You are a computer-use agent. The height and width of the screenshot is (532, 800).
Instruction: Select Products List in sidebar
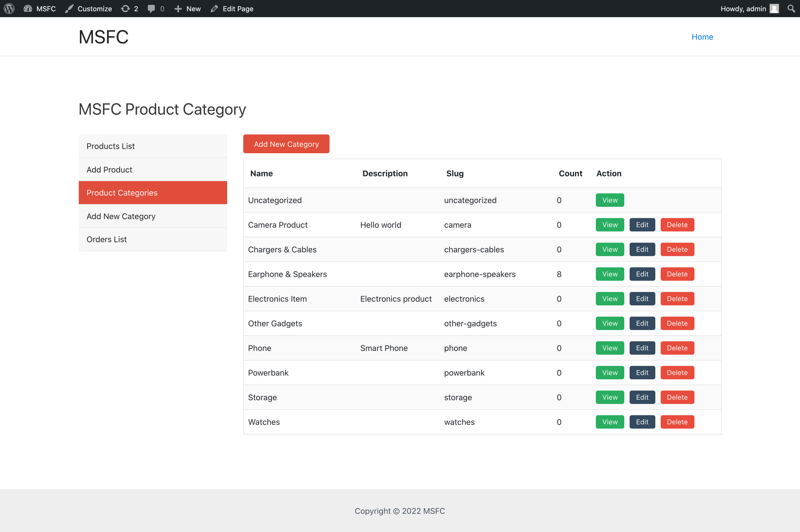pyautogui.click(x=111, y=146)
